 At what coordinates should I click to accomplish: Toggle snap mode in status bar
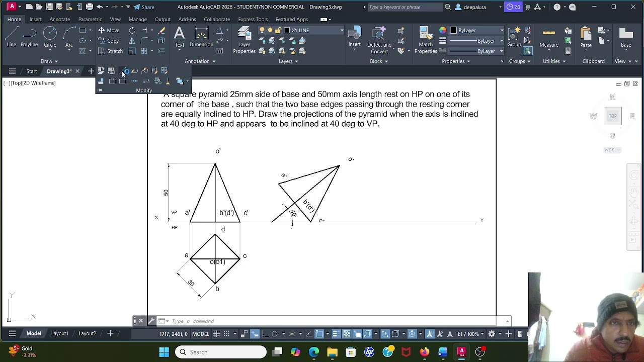coord(227,334)
